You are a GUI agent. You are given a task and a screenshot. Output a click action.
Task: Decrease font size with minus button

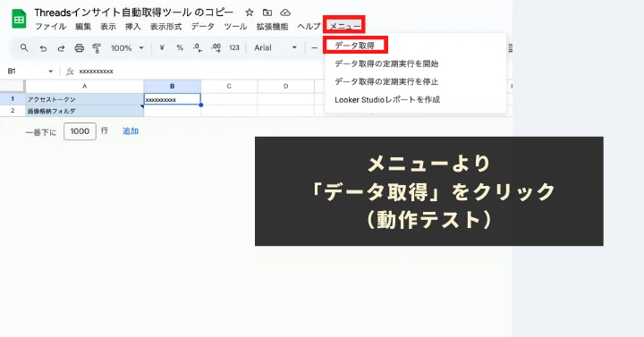pos(314,48)
